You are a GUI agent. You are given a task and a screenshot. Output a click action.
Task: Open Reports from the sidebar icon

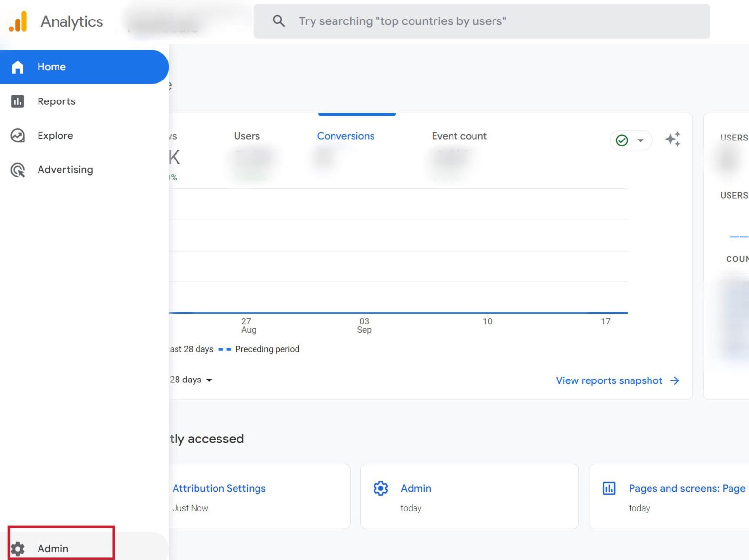[18, 101]
